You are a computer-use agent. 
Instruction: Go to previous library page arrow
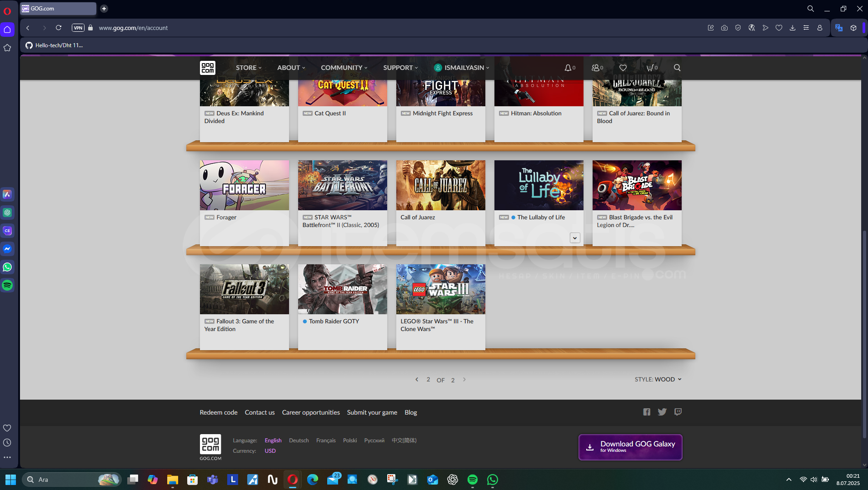[x=417, y=379]
